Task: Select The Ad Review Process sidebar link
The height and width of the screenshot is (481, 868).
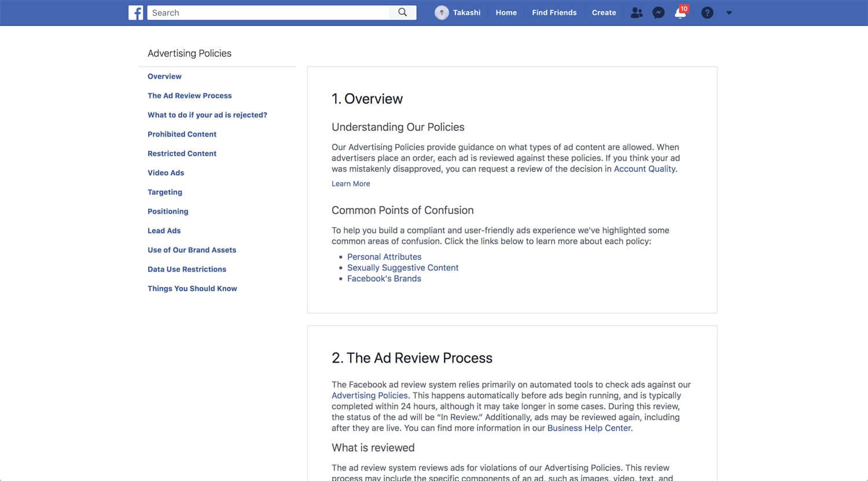Action: coord(190,95)
